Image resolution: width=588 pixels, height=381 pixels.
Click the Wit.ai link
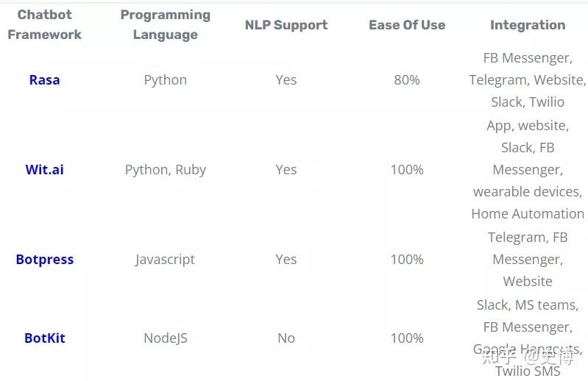44,170
